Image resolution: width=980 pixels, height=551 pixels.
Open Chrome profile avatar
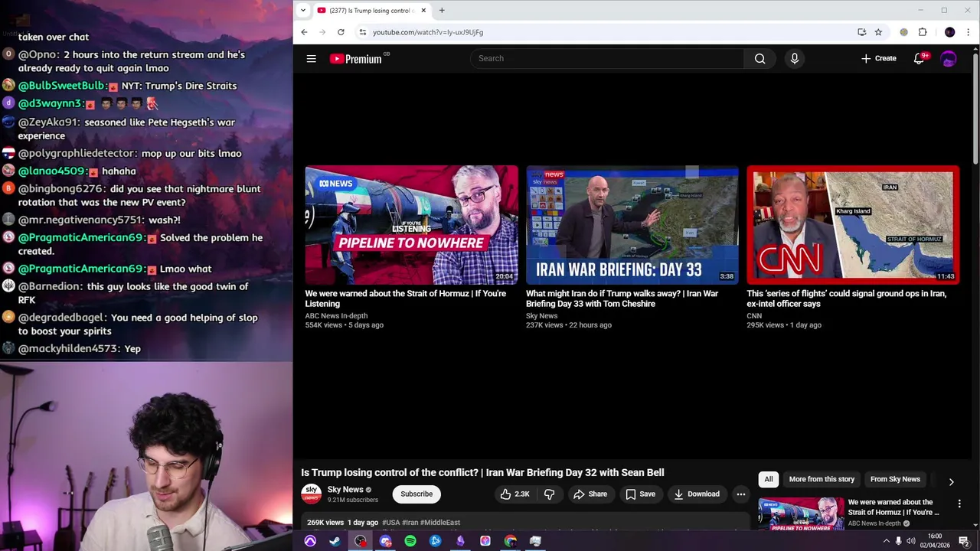(950, 32)
